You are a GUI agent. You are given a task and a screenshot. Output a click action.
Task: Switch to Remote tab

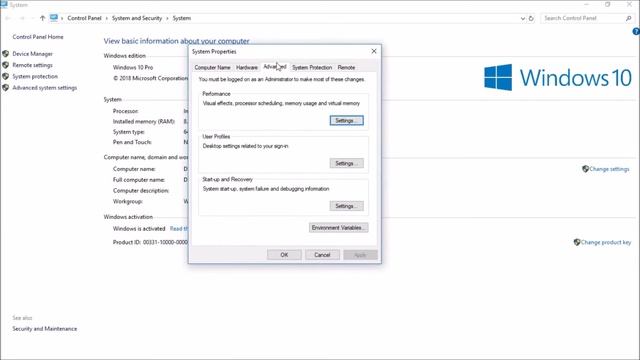346,67
